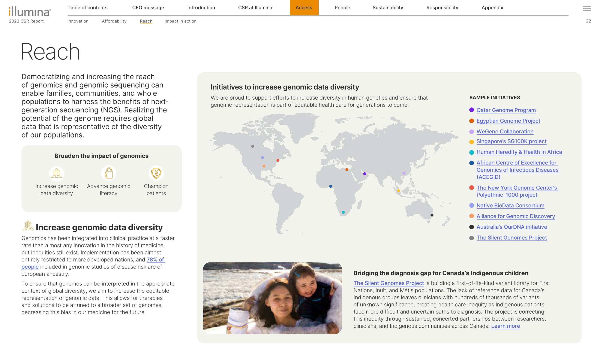Click the Champion patients shield icon
Image resolution: width=600 pixels, height=364 pixels.
tap(156, 173)
